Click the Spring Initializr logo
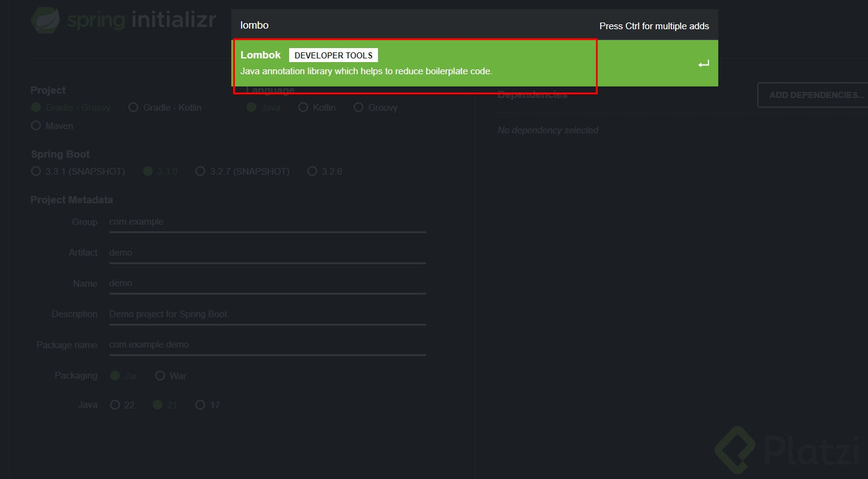The width and height of the screenshot is (868, 479). tap(124, 19)
